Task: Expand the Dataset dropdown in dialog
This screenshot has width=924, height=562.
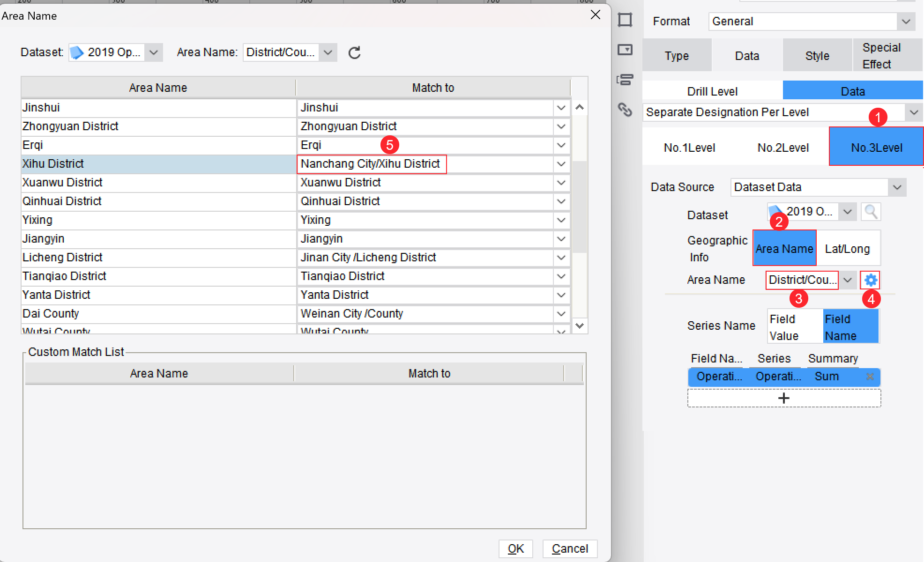Action: [x=153, y=52]
